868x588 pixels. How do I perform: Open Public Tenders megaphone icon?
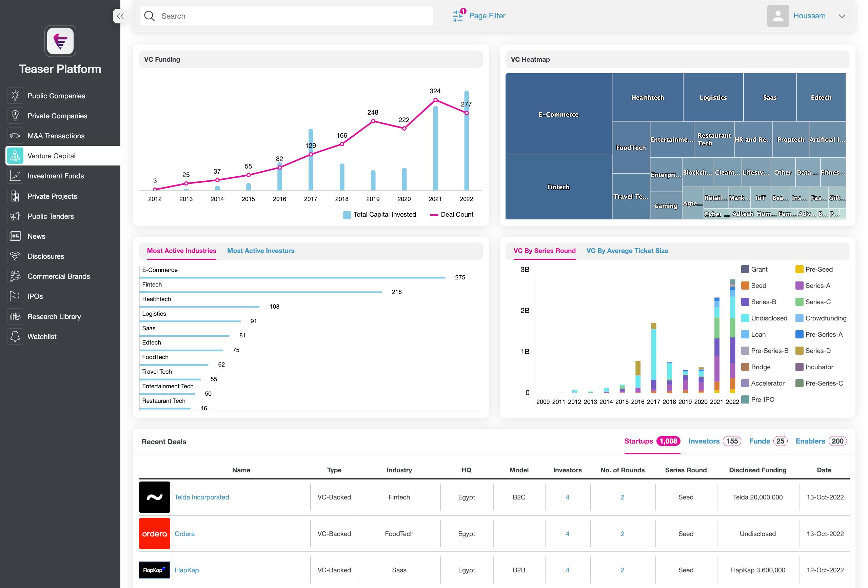15,216
